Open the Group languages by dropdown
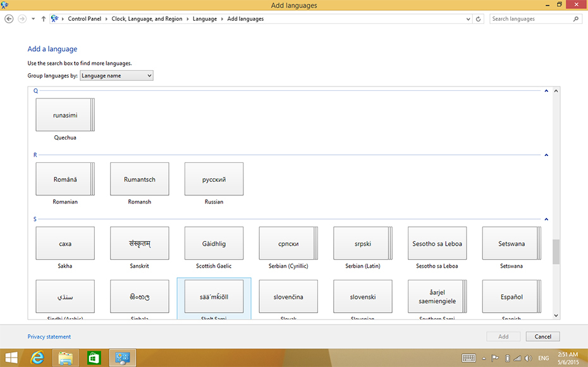 coord(116,76)
